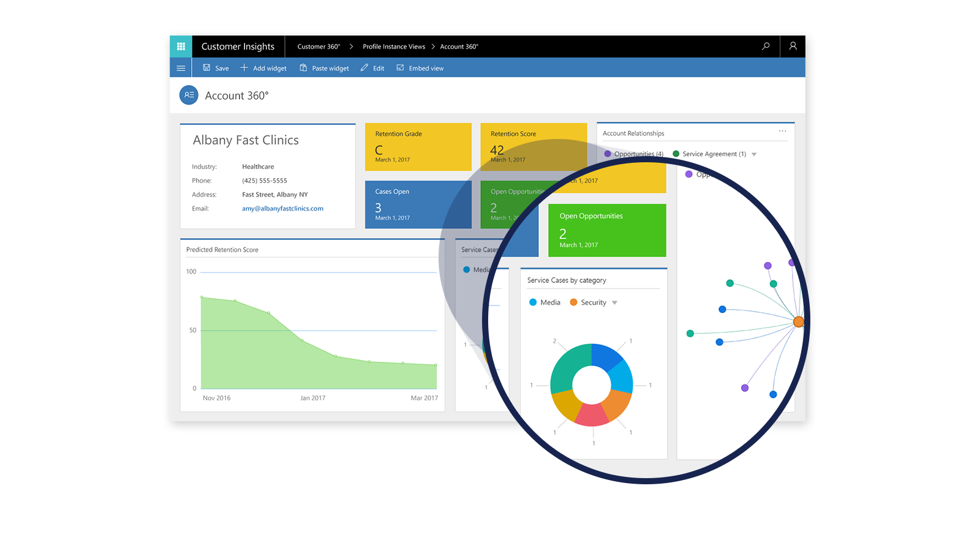Click the Embed view label
Screen dimensions: 980x551
[x=426, y=69]
